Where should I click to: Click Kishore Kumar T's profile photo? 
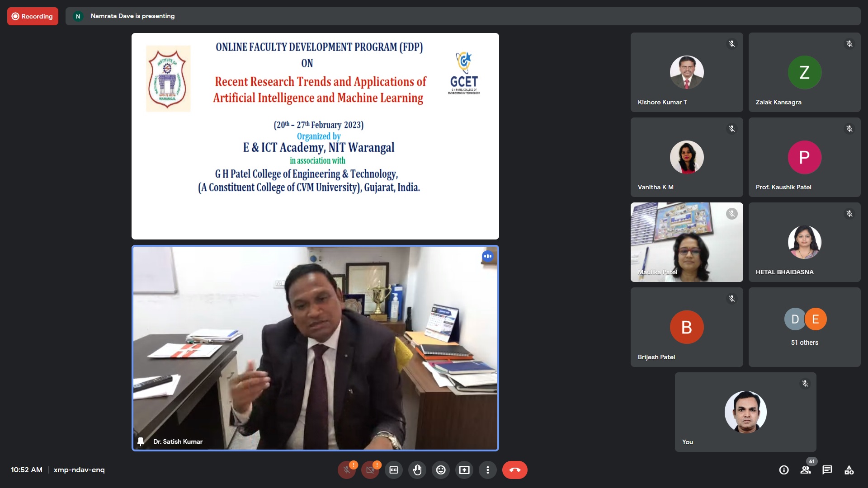(687, 72)
